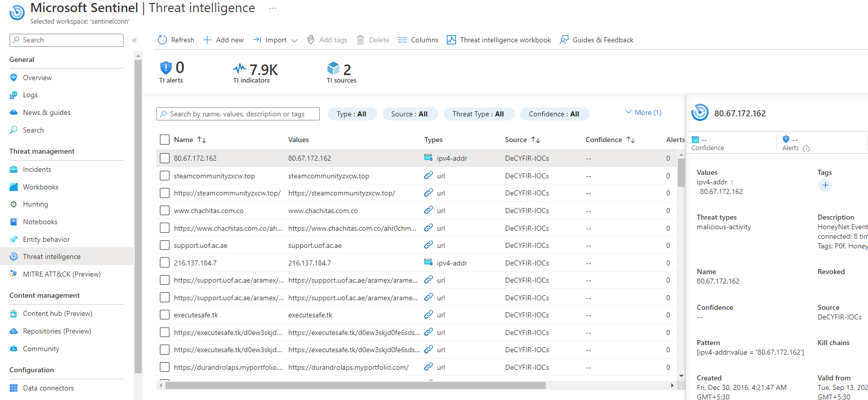Open News & guides cloud icon
The image size is (868, 400).
click(x=14, y=112)
